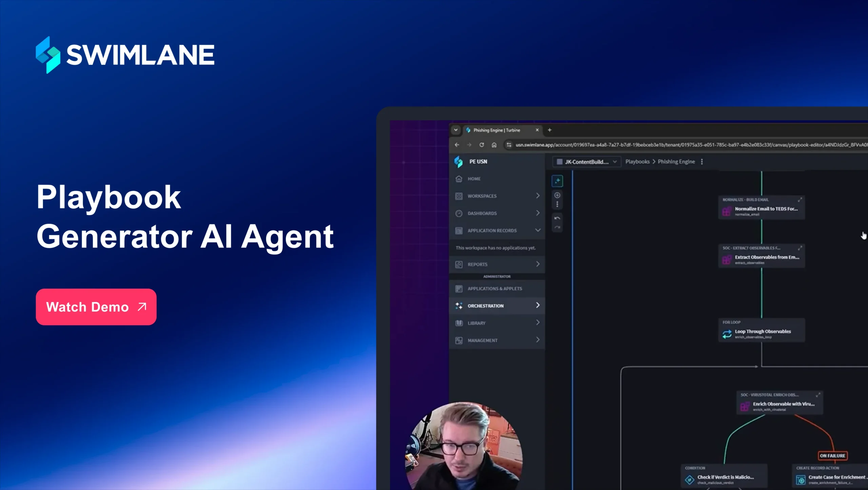Click 'This workspace has no applications yet.' text

495,248
